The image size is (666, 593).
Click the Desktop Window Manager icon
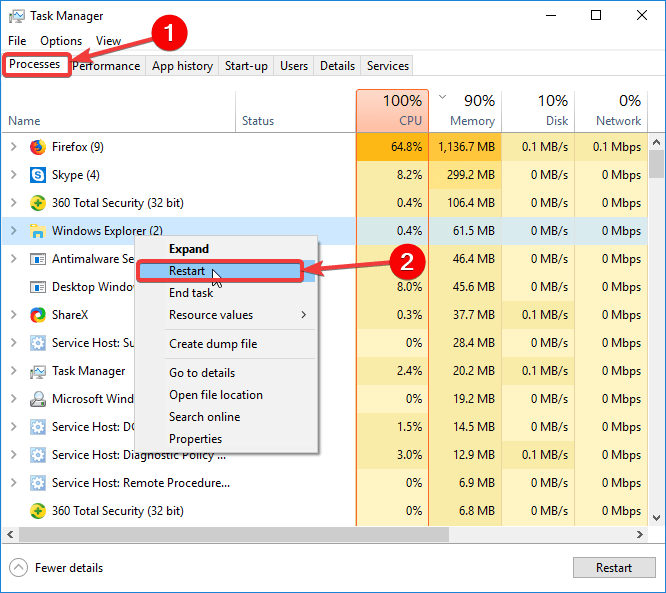[x=38, y=287]
